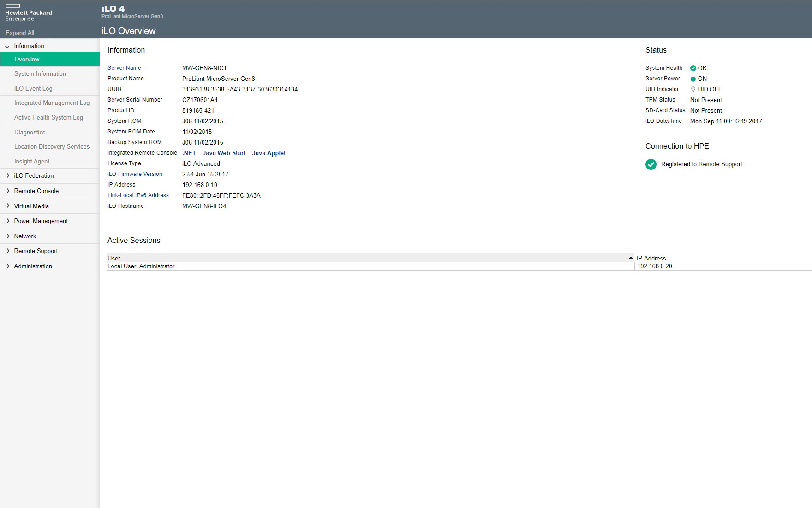Launch Java Web Start console

click(224, 153)
